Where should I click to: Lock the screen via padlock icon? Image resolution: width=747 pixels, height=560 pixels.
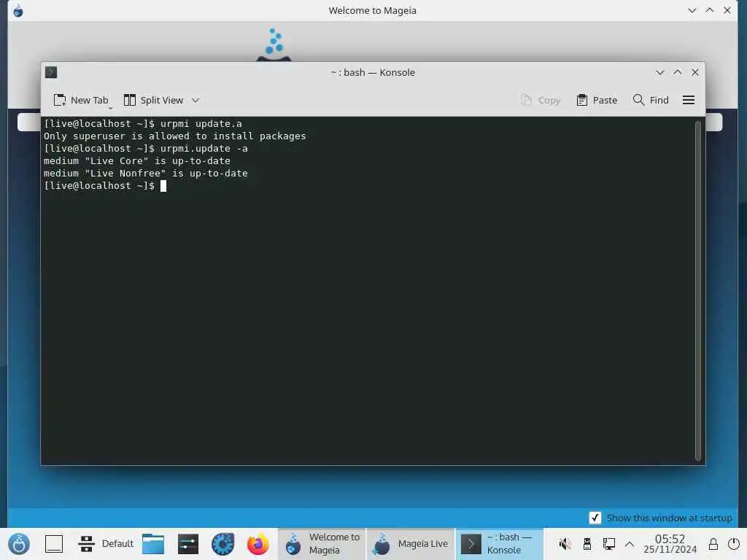tap(713, 544)
